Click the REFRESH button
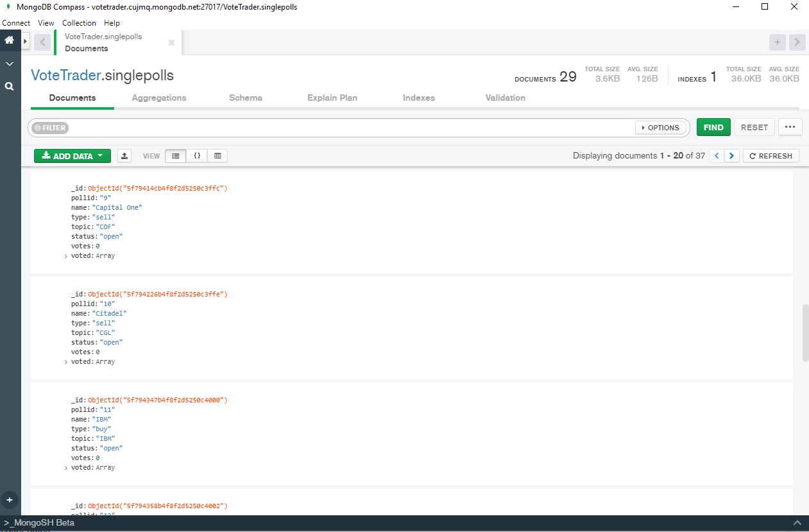Screen dimensions: 809x532 click(771, 156)
